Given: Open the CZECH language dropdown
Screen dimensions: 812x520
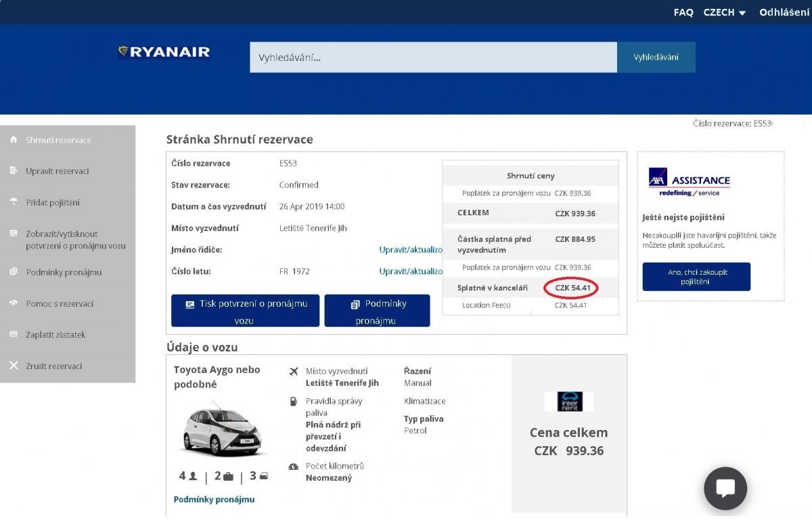Looking at the screenshot, I should [724, 12].
